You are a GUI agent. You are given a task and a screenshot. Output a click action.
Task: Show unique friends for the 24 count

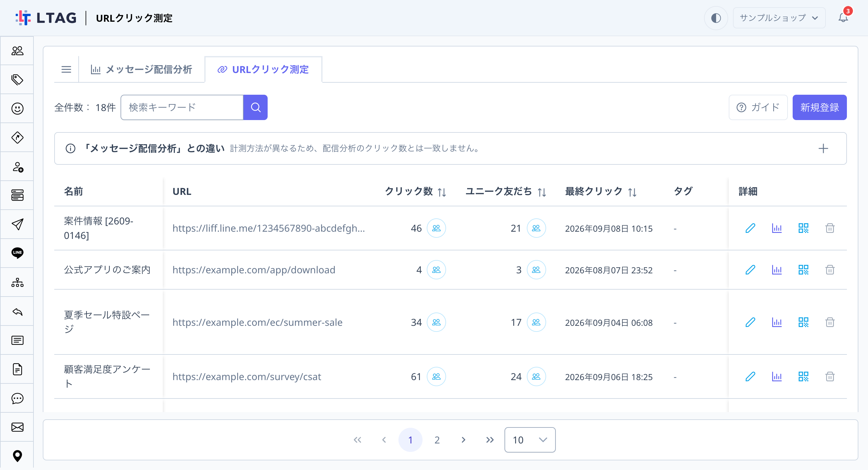536,376
